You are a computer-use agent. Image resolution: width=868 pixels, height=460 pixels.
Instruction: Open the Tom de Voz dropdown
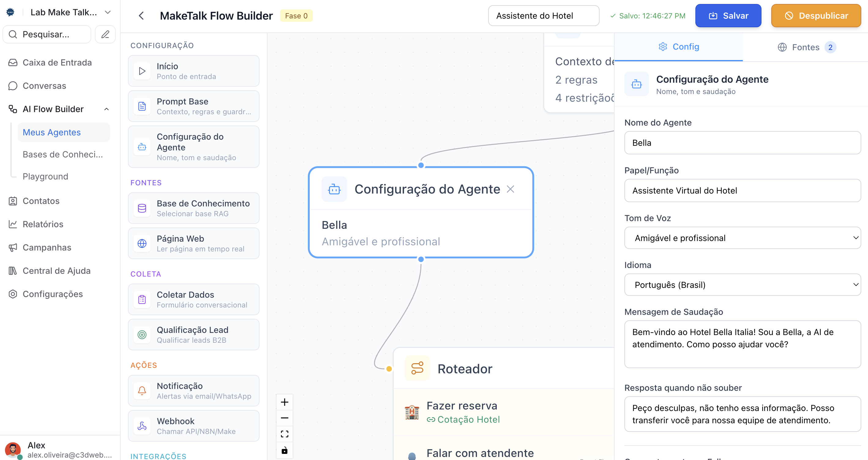pyautogui.click(x=742, y=237)
